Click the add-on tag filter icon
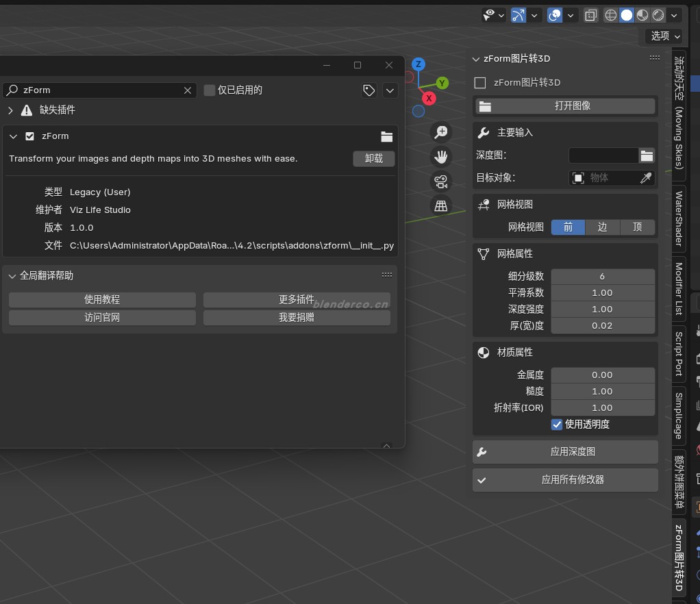 pos(368,90)
